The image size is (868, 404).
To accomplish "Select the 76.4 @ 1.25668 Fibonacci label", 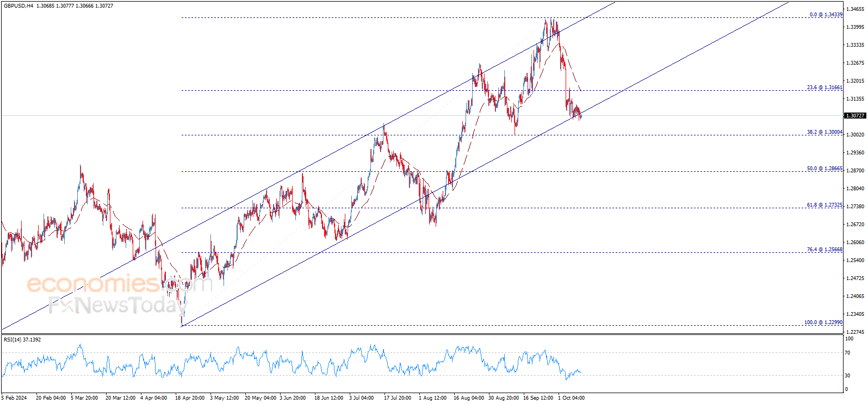I will [x=824, y=250].
